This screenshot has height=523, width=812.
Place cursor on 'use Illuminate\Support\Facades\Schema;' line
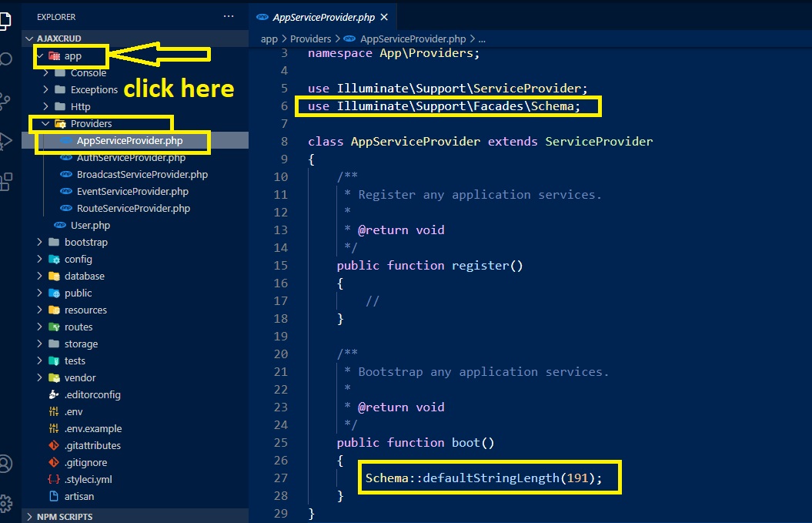click(444, 106)
